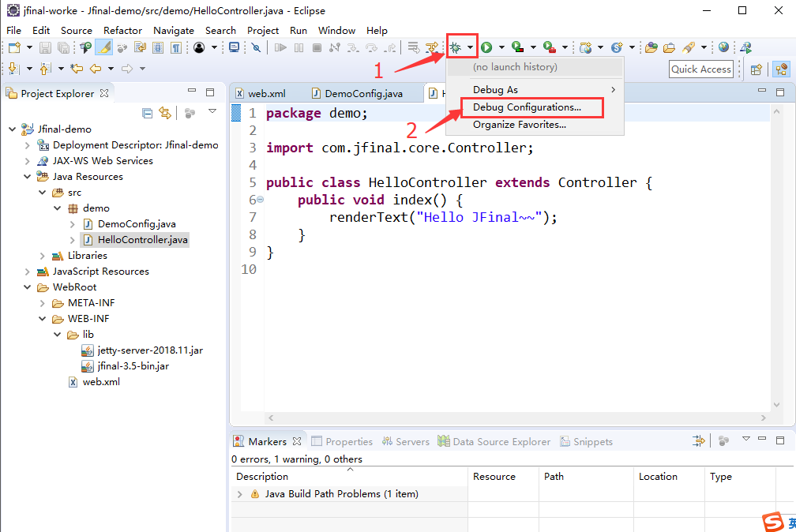Click the Next Annotation down-arrow icon

pos(14,69)
